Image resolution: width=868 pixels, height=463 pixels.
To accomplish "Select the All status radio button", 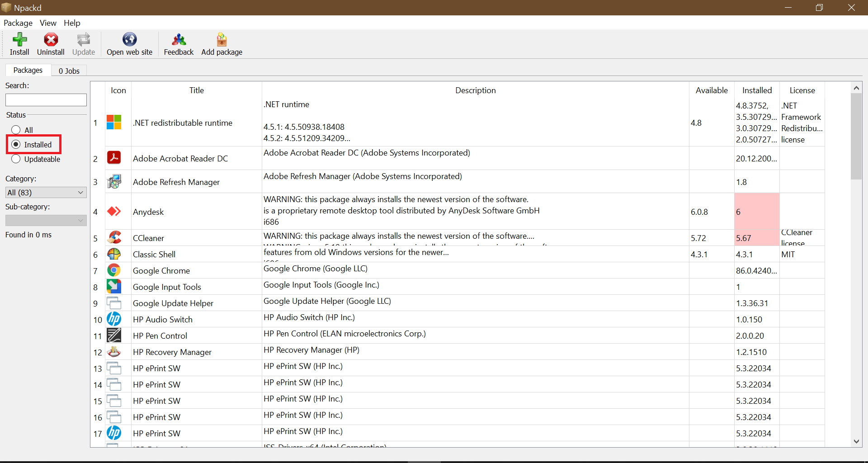I will click(16, 130).
